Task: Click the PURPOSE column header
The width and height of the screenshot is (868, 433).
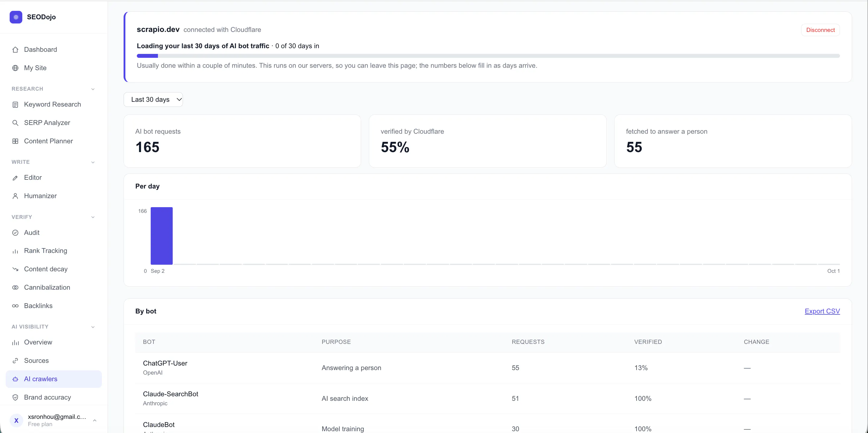Action: 336,342
